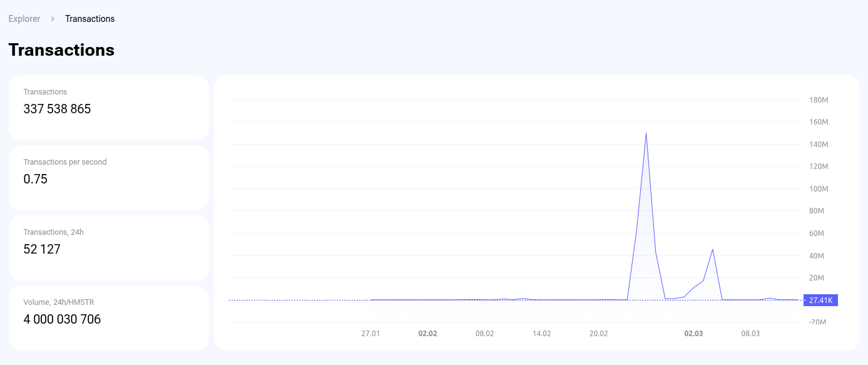
Task: Click the 160M y-axis label
Action: 819,122
